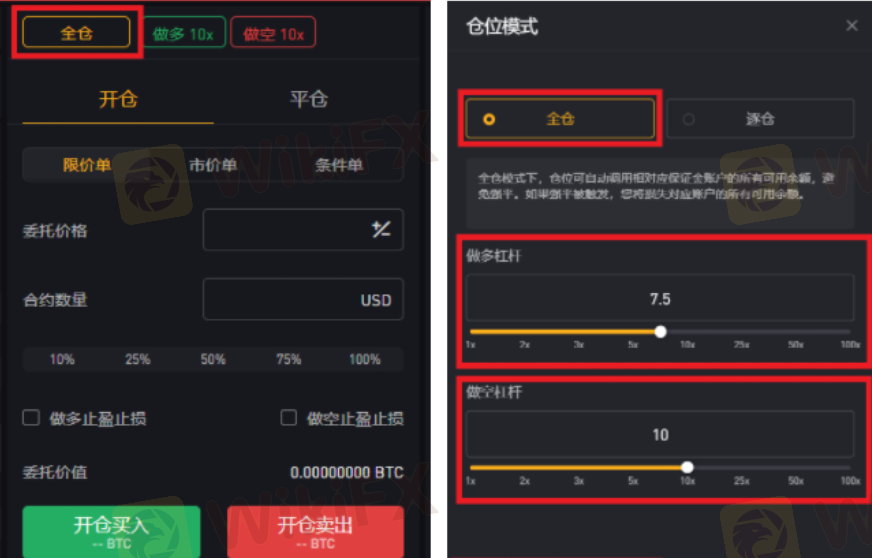872x558 pixels.
Task: Click the green 开仓买入 button
Action: point(111,531)
